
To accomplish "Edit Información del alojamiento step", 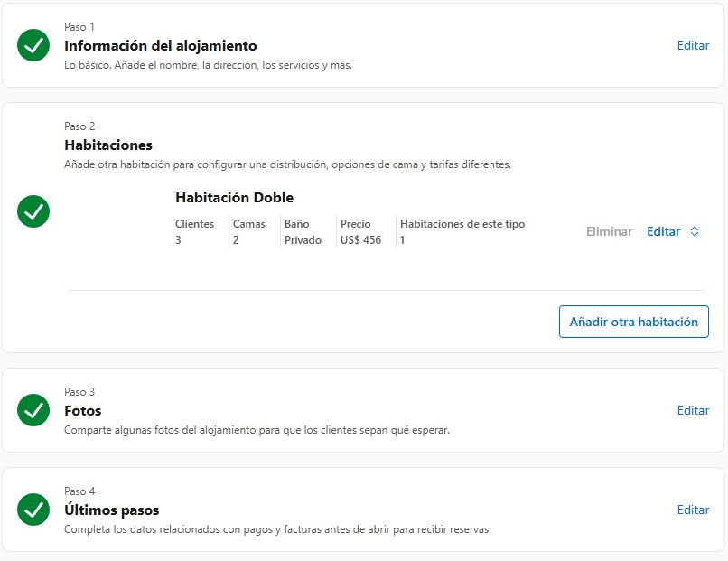I will (693, 45).
